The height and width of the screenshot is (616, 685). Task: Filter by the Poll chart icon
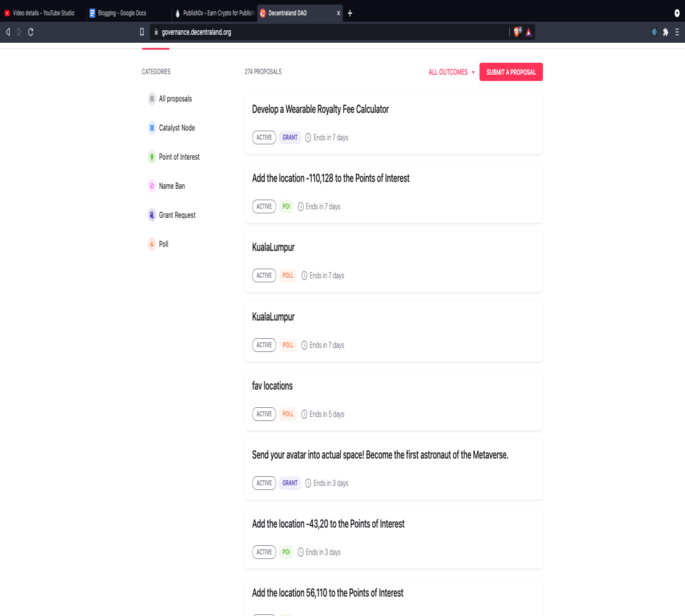pyautogui.click(x=152, y=244)
